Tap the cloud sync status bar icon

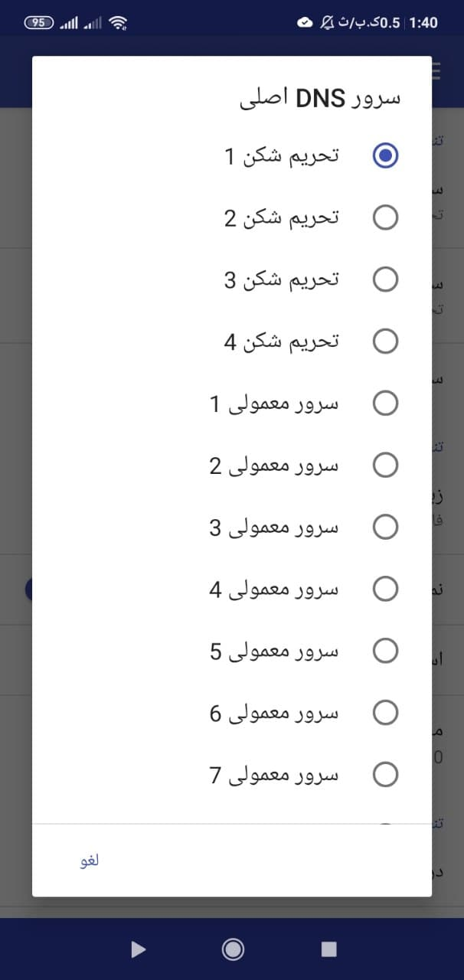pyautogui.click(x=303, y=22)
